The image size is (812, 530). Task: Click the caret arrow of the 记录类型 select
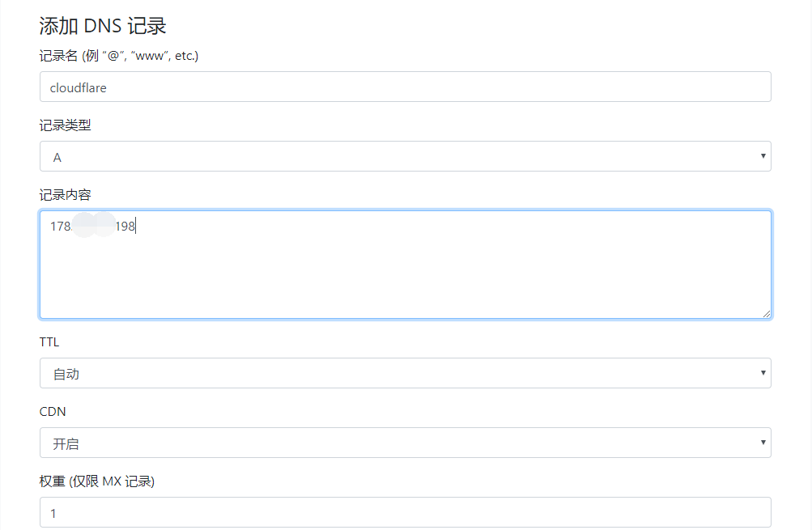tap(763, 156)
